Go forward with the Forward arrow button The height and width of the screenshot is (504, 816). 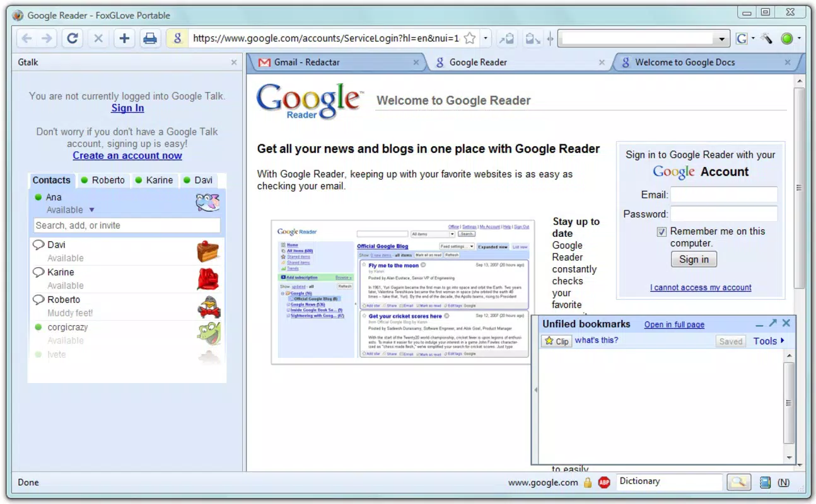47,38
